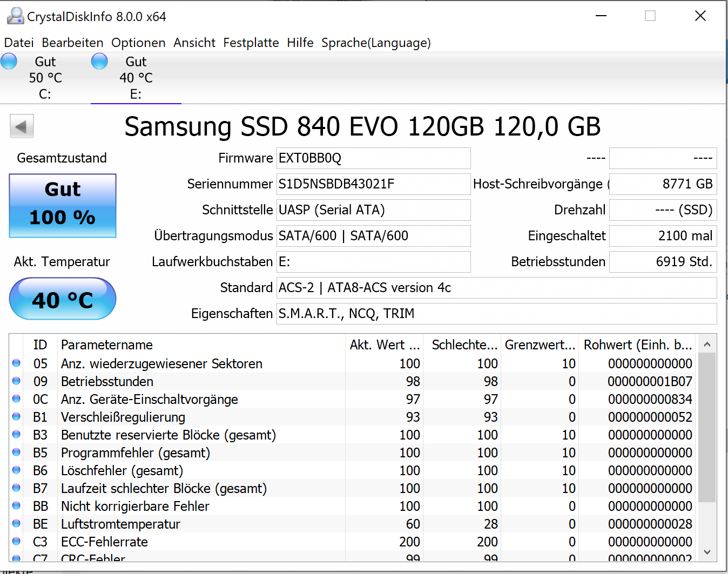Viewport: 728px width, 574px height.
Task: Open the Optionen menu
Action: coord(138,43)
